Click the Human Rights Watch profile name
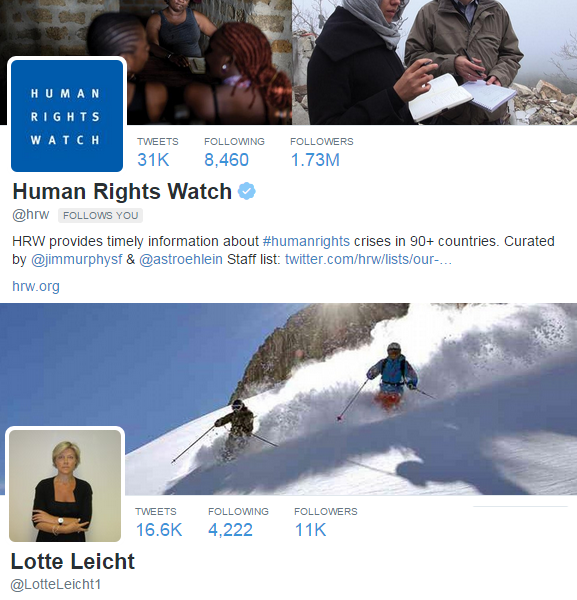Screen dimensions: 577x600 pos(122,191)
